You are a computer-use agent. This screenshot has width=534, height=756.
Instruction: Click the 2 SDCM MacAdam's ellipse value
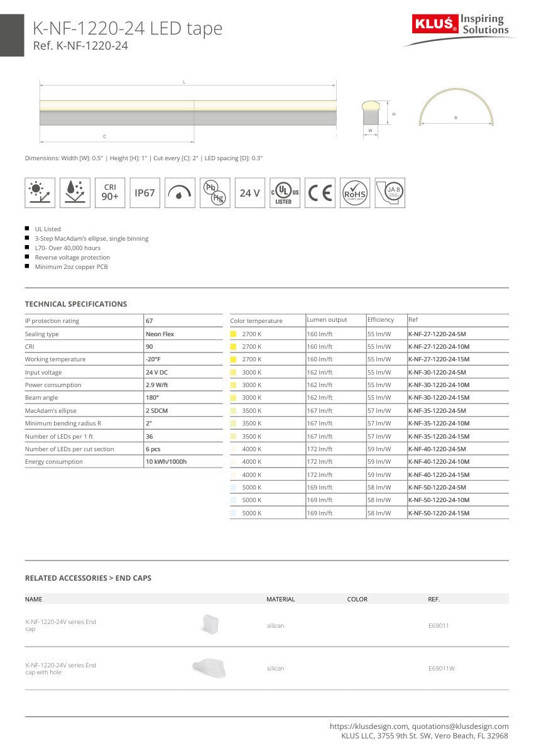156,410
